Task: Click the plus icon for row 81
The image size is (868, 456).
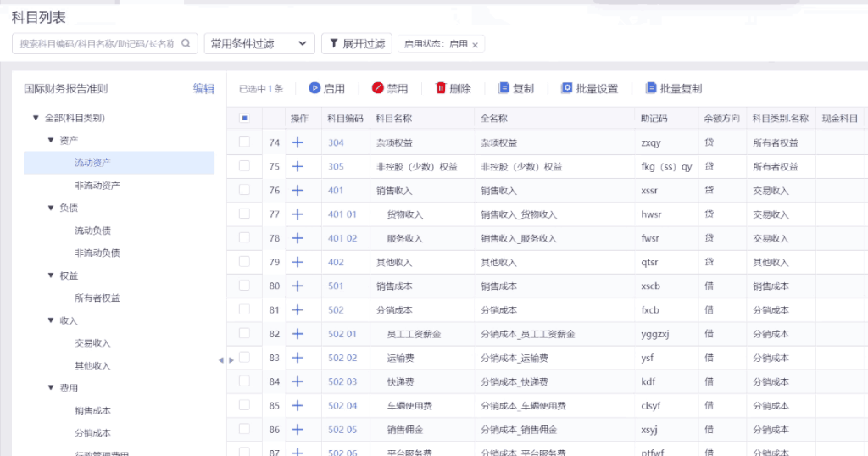Action: pyautogui.click(x=298, y=309)
